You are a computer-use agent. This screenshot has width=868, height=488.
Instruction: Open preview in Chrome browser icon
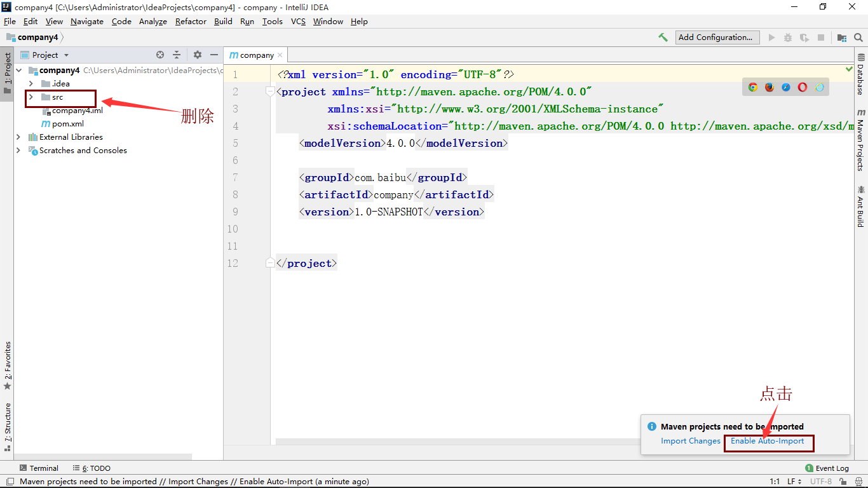tap(753, 87)
